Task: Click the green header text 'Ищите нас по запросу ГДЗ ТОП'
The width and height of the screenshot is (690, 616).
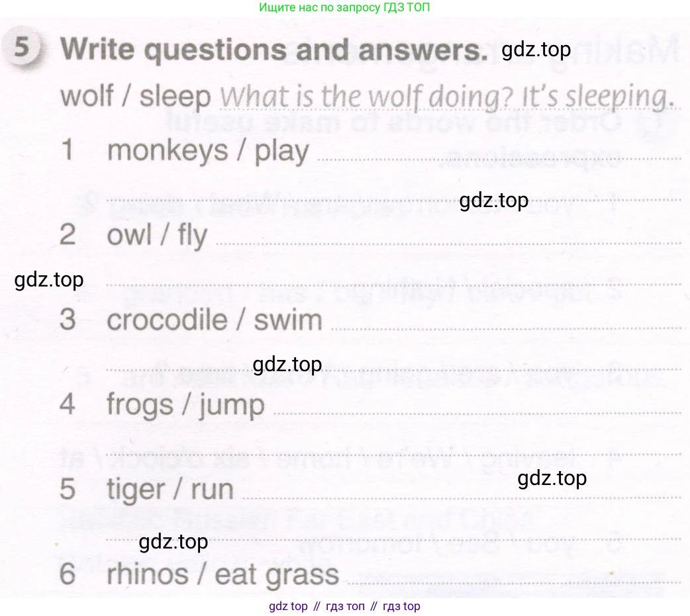Action: click(x=344, y=7)
